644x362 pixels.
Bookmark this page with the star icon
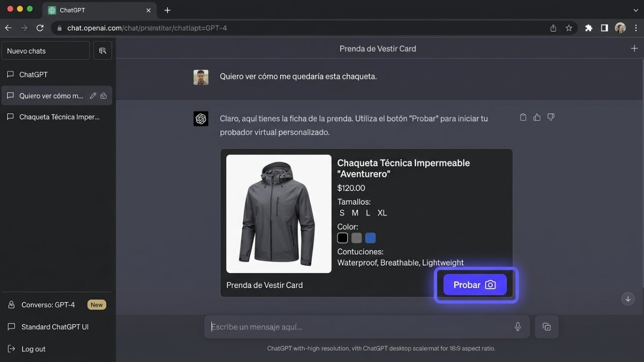pos(569,28)
